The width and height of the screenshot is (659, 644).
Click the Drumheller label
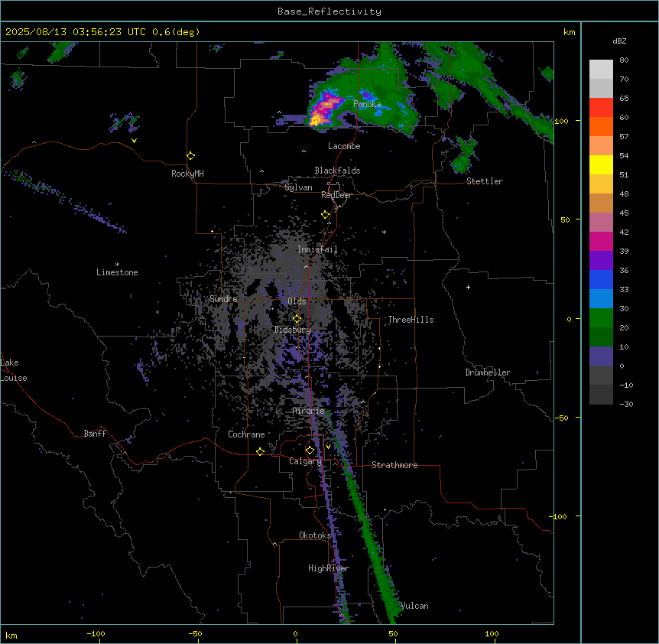pyautogui.click(x=488, y=372)
